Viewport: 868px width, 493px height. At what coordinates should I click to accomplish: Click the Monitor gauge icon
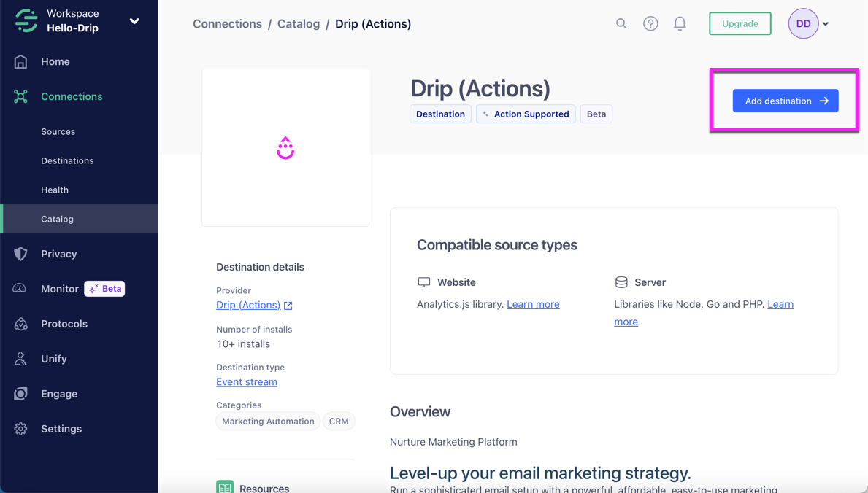(x=20, y=288)
